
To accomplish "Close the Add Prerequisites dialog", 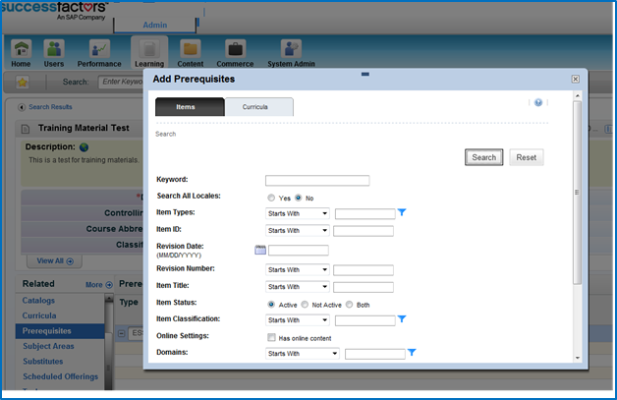I will pos(575,79).
